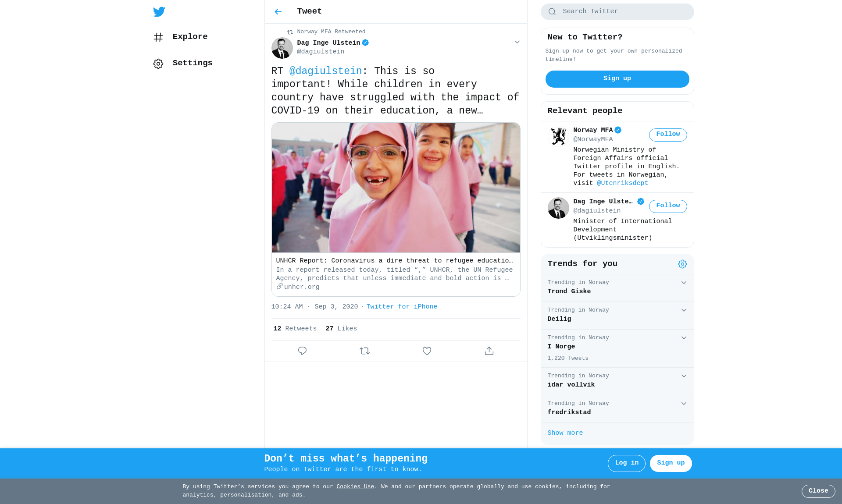Open the unhcr.org link
This screenshot has height=504, width=842.
point(301,287)
